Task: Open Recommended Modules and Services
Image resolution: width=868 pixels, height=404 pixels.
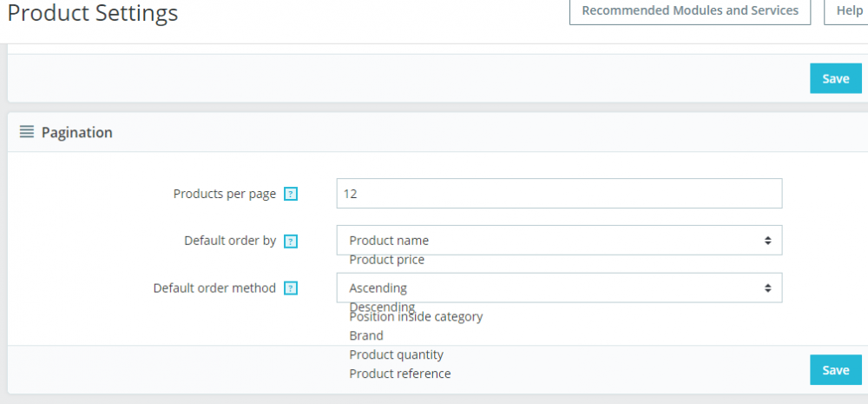Action: 689,11
